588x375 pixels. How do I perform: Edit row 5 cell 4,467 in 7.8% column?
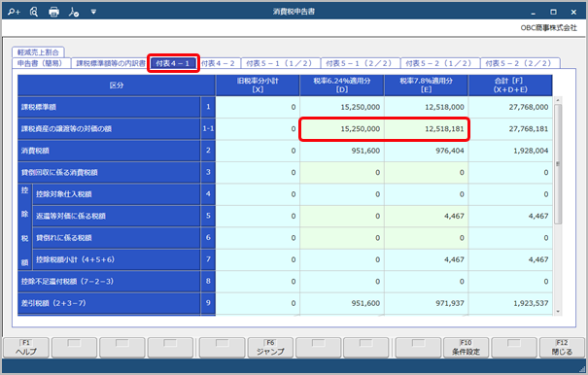426,216
